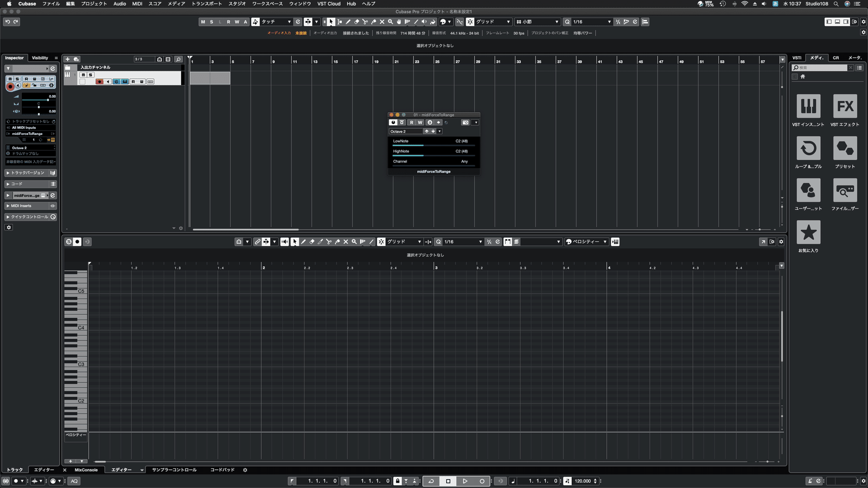Open Inspector settings gear
This screenshot has width=868, height=488.
(9, 228)
